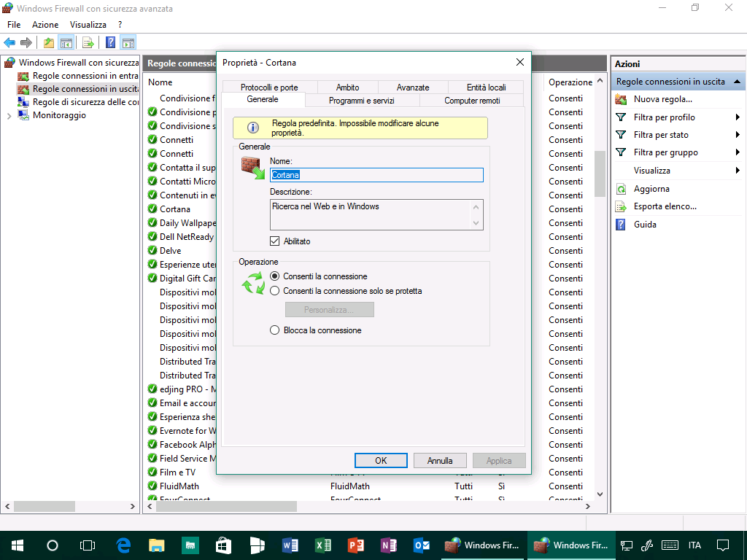The width and height of the screenshot is (747, 560).
Task: Select the Consenti la connessione radio button
Action: click(274, 276)
